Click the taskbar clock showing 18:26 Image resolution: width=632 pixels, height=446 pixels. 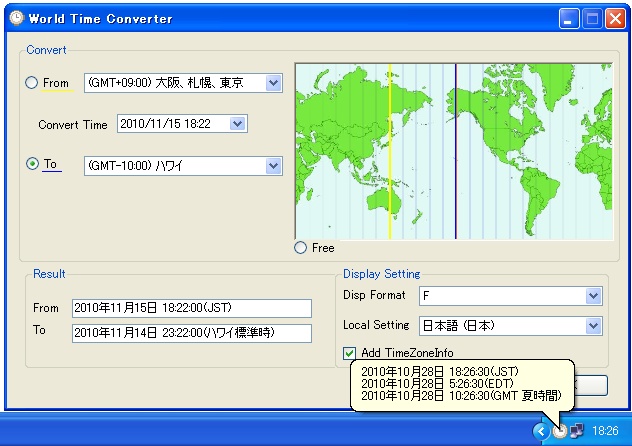pyautogui.click(x=605, y=431)
